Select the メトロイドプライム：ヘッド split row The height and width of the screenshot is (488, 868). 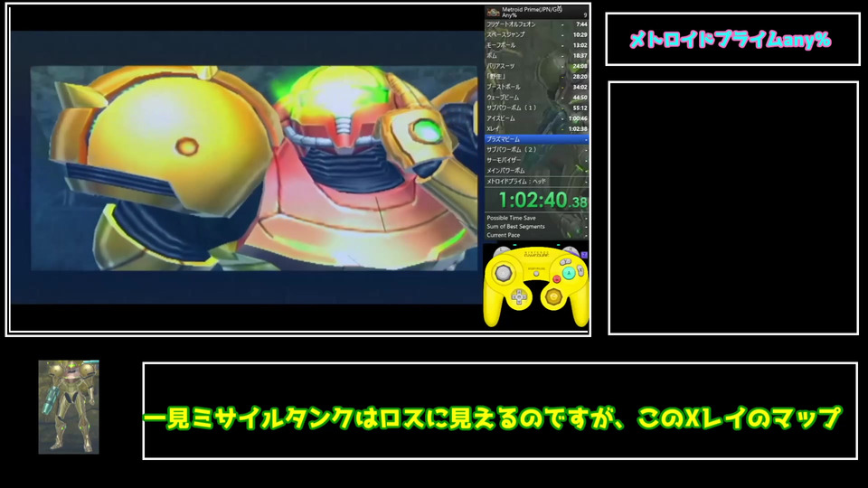coord(536,182)
